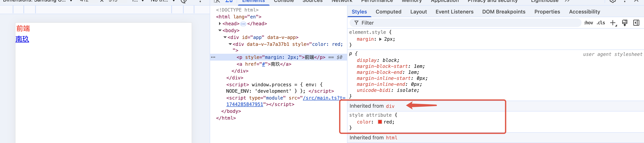Show the computed styles sidebar icon
Screen dimensions: 644x143
(x=636, y=23)
